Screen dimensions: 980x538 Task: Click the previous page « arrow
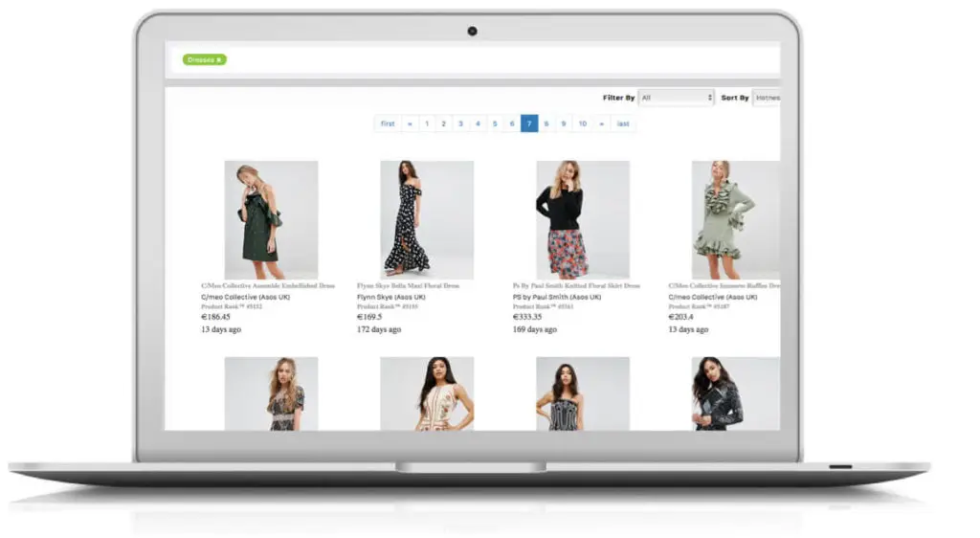410,123
